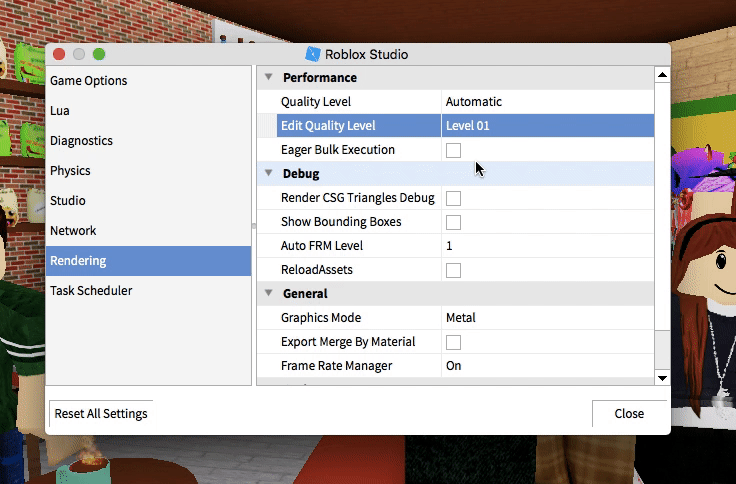Select the Game Options category
Screen dimensions: 736x484
tap(89, 81)
